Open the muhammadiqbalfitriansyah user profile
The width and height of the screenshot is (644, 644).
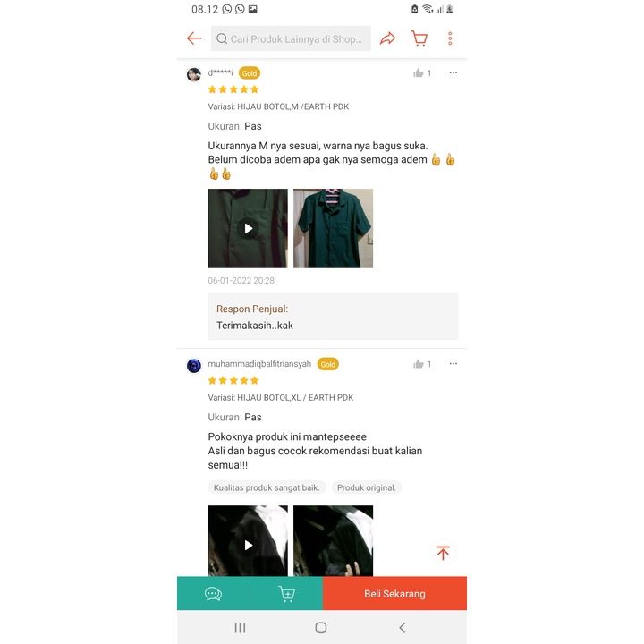259,364
